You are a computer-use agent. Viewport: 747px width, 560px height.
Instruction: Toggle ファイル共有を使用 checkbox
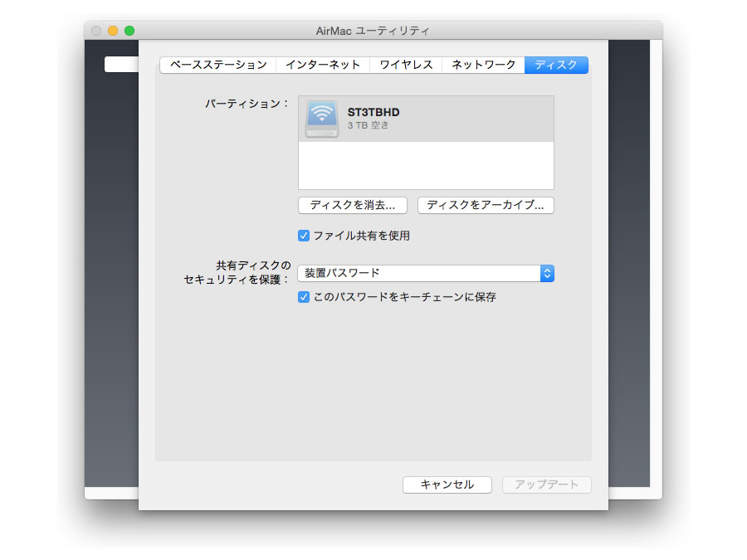click(x=304, y=236)
